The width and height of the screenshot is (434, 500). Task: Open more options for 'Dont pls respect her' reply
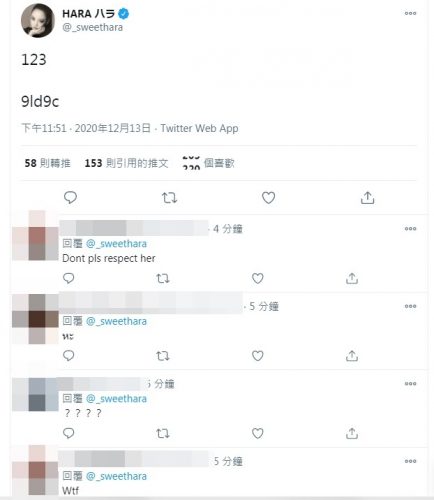tap(410, 229)
